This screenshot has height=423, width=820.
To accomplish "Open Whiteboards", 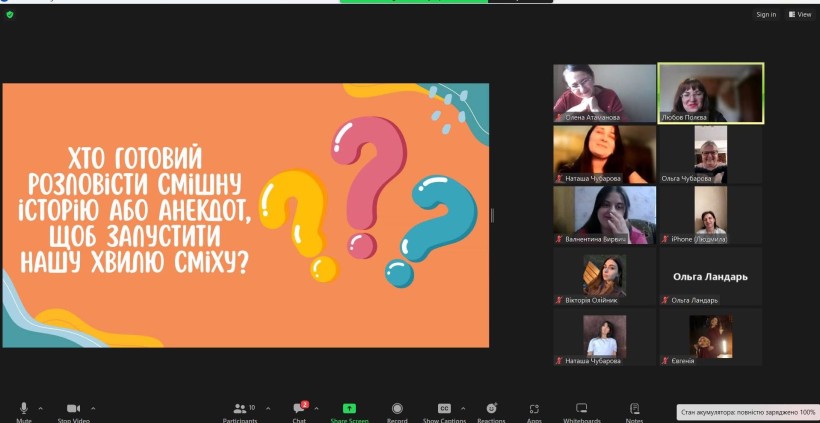I will click(582, 411).
